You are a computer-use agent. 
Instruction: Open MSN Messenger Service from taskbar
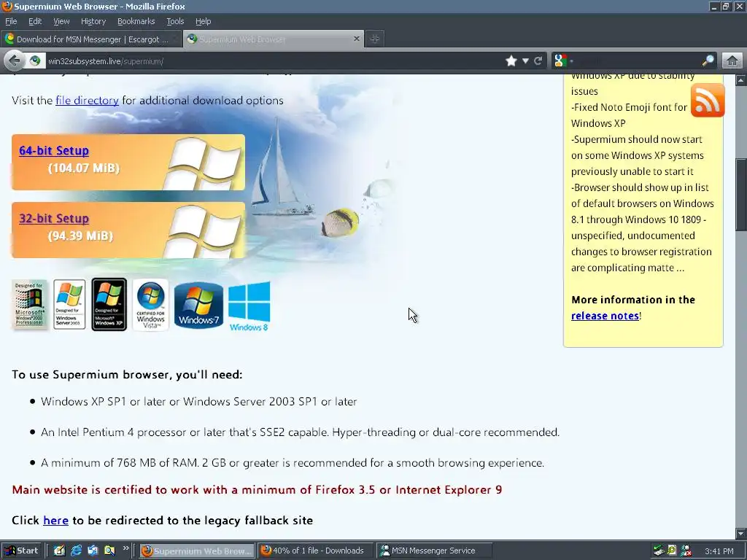coord(435,551)
